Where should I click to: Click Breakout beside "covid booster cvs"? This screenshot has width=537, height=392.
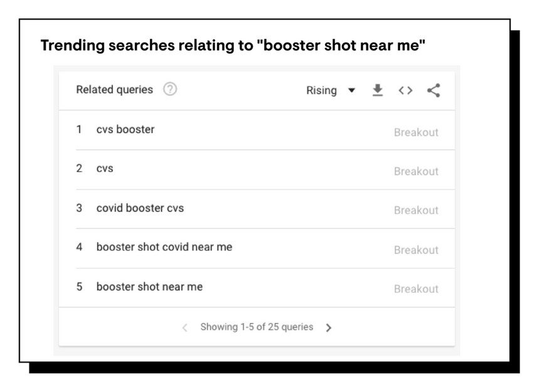click(x=416, y=211)
